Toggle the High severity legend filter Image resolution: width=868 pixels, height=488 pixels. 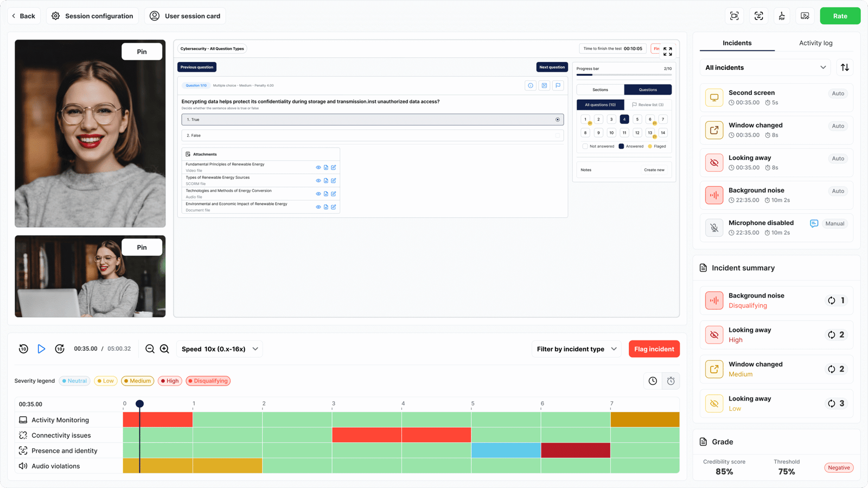170,381
